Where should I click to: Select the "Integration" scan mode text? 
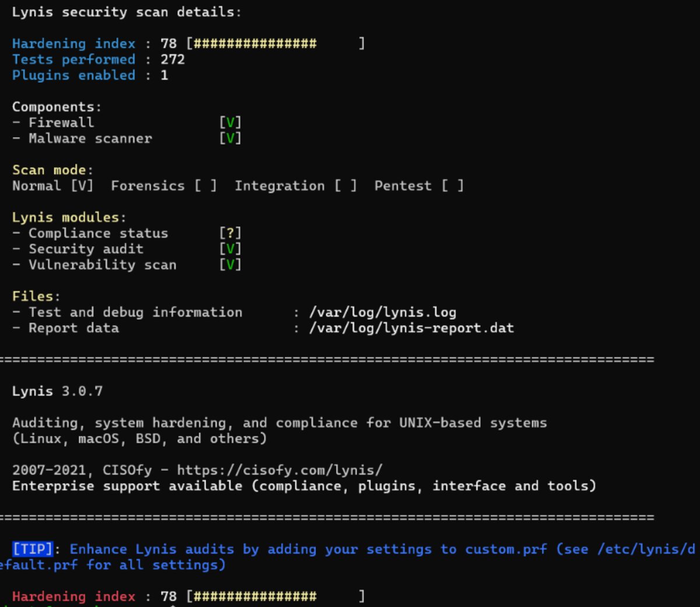[279, 186]
